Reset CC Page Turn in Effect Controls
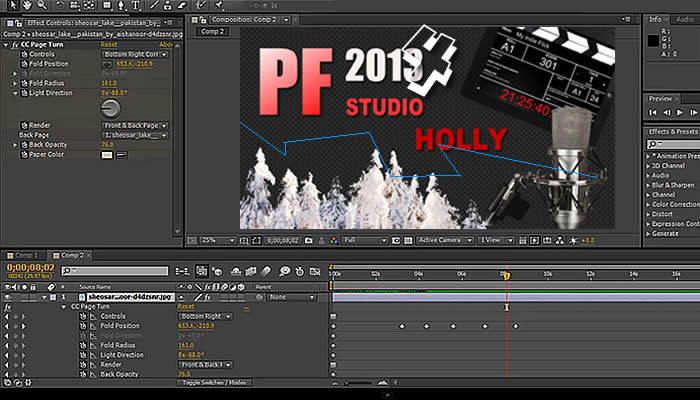Screen dimensions: 700x400 tap(108, 45)
